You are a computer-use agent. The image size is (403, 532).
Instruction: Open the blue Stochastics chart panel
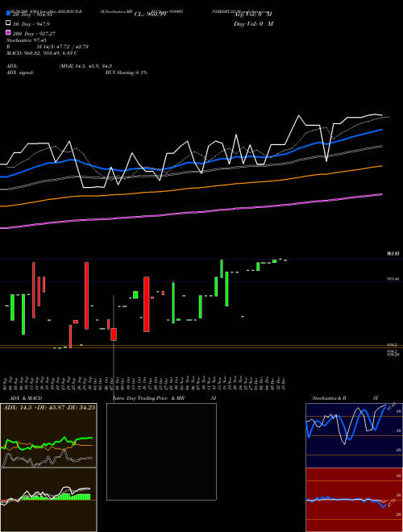(354, 435)
